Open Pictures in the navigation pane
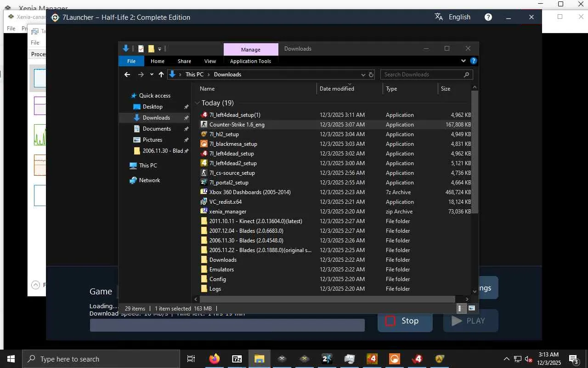Screen dimensions: 588x368 click(153, 140)
